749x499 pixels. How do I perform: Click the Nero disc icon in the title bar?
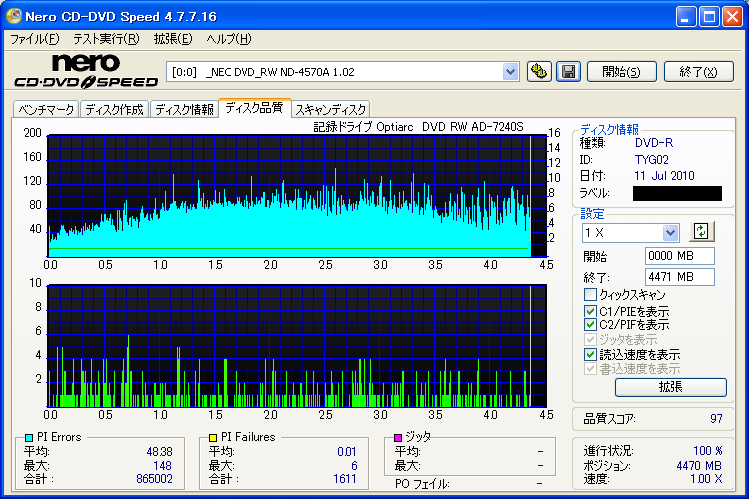pos(13,16)
